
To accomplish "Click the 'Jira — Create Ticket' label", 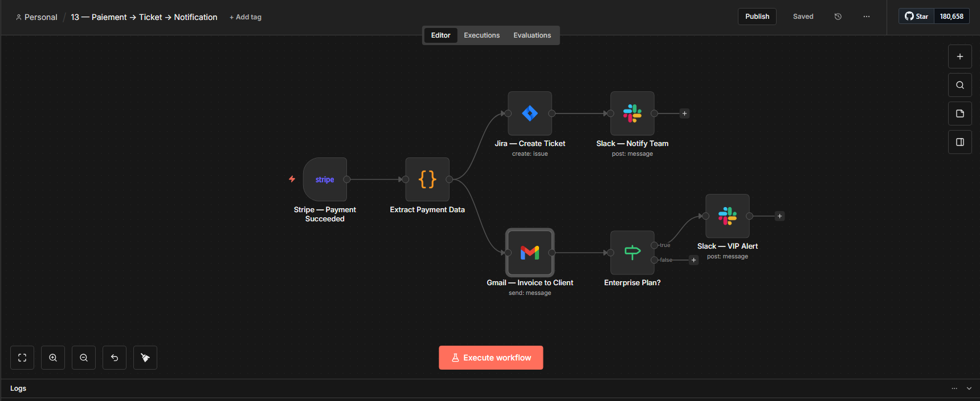I will tap(530, 144).
